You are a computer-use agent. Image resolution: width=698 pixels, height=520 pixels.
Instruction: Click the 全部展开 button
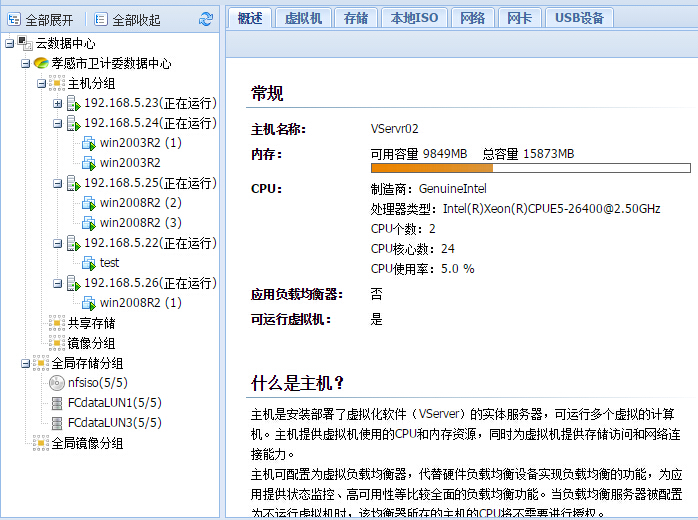(40, 19)
